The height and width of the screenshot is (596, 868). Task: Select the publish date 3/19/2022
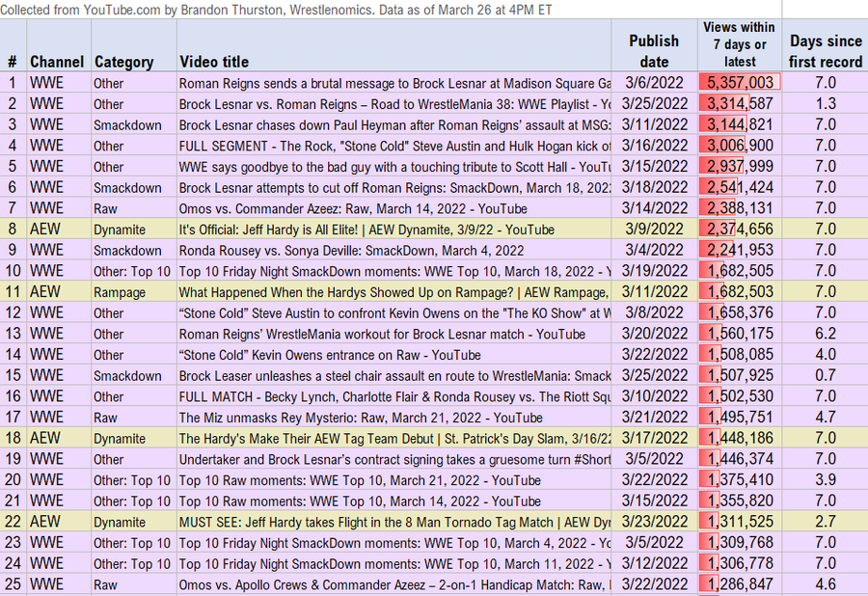654,271
